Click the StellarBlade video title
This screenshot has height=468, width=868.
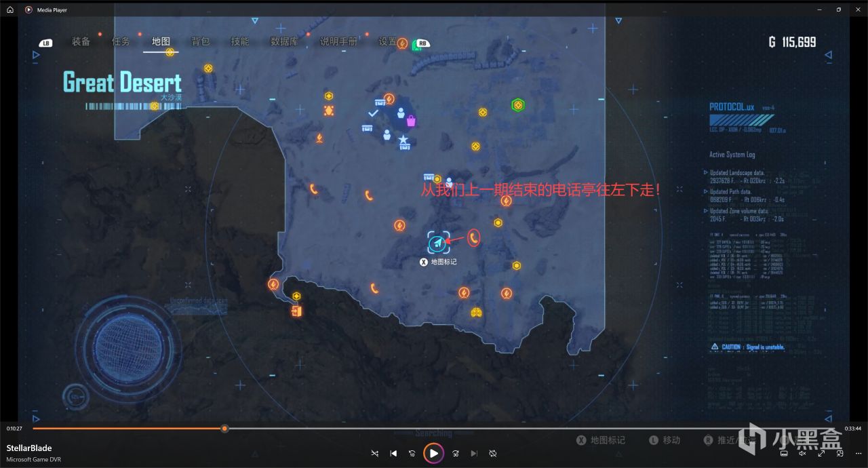(x=29, y=448)
